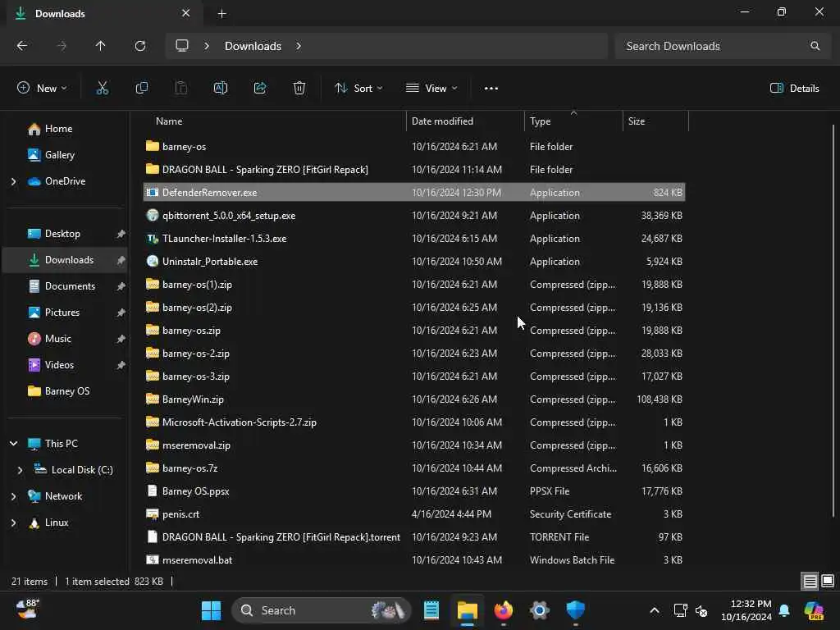Add a new tab with plus
The width and height of the screenshot is (840, 630).
pyautogui.click(x=221, y=14)
